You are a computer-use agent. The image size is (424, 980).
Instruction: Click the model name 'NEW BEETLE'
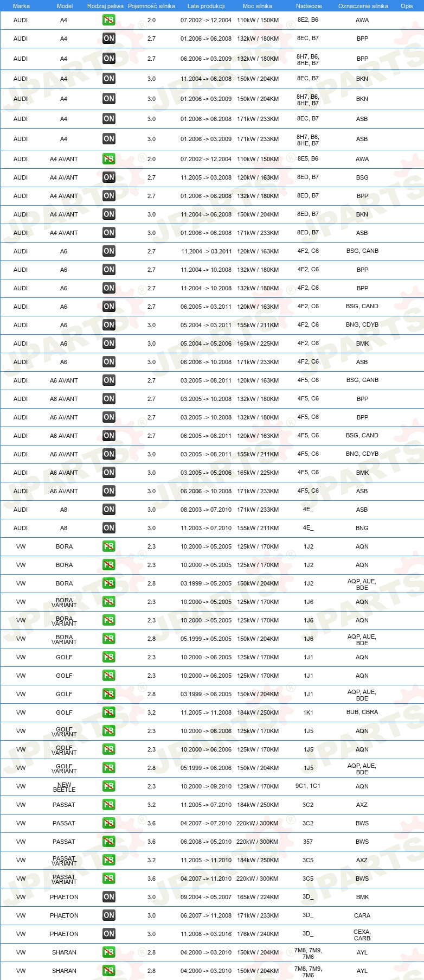(x=64, y=787)
